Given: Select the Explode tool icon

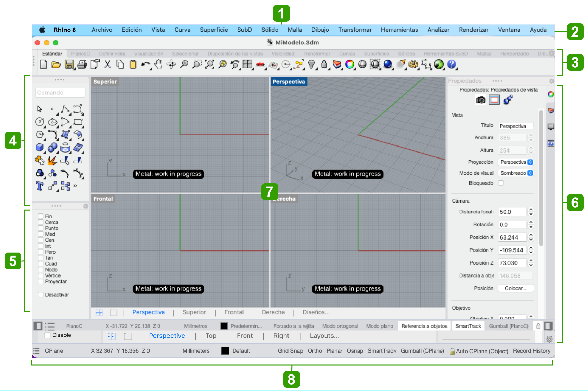Looking at the screenshot, I should 52,161.
